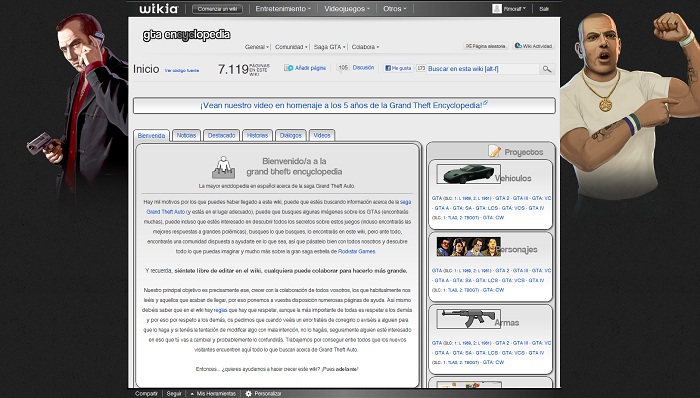Screen dimensions: 700x398
Task: Open the 5 años homage video banner link
Action: pyautogui.click(x=344, y=106)
